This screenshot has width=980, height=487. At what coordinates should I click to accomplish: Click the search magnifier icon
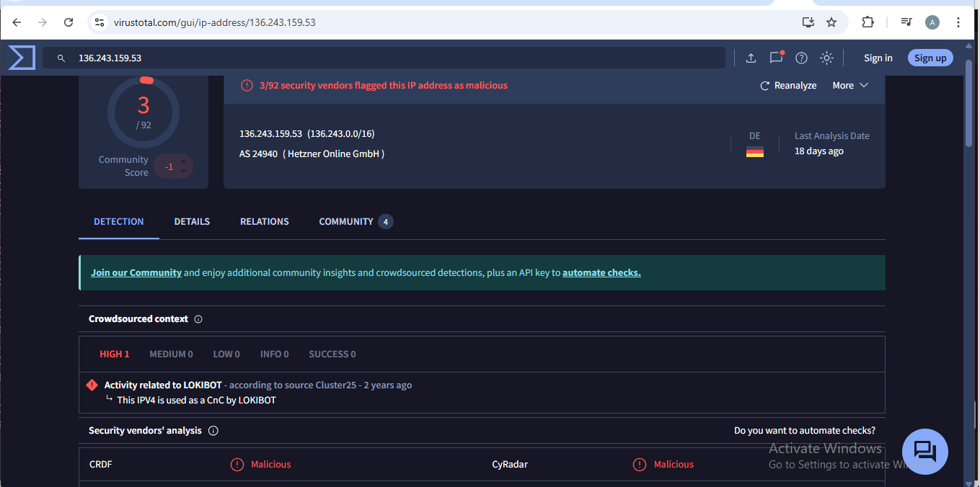click(61, 58)
